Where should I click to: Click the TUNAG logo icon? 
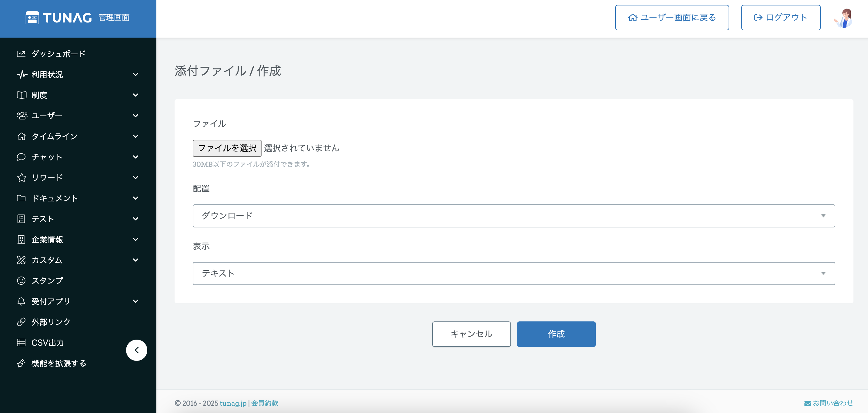pyautogui.click(x=32, y=18)
